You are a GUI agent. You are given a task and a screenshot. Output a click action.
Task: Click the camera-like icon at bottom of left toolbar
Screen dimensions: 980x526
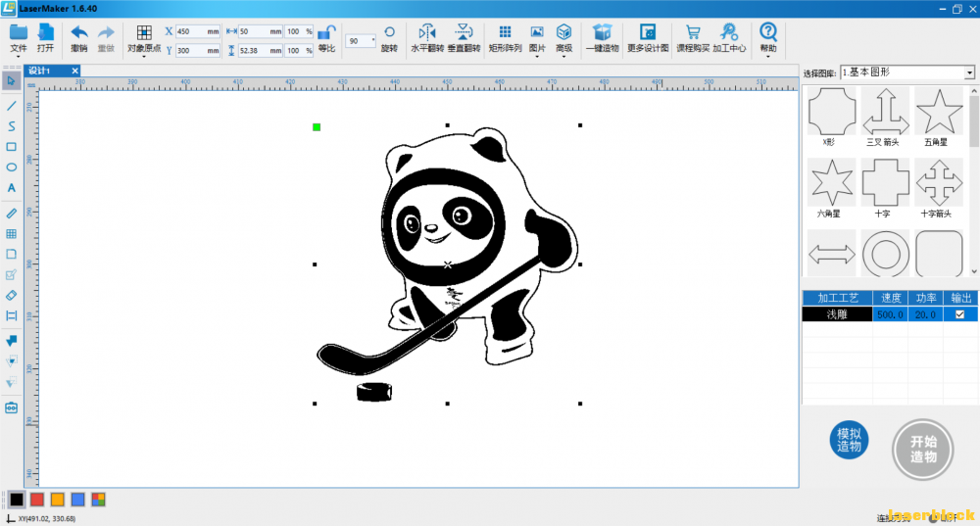pyautogui.click(x=11, y=407)
